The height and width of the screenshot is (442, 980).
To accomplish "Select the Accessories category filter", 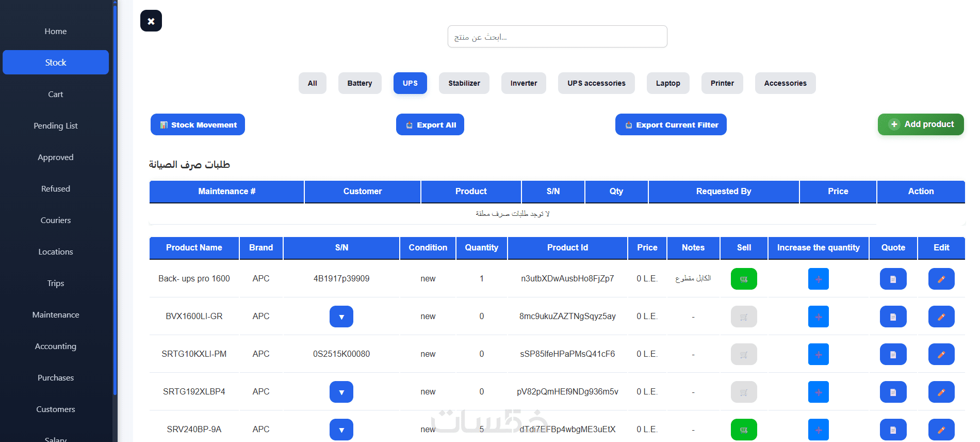I will click(786, 83).
